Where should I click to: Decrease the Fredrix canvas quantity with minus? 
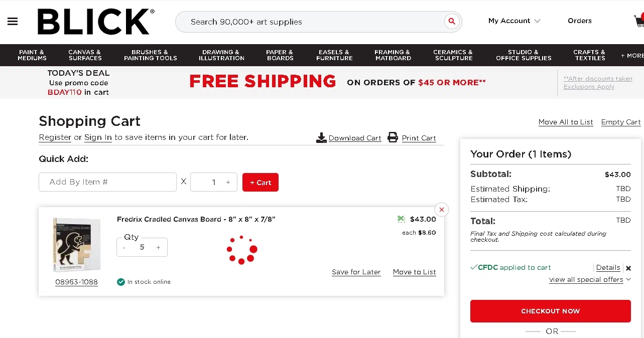click(x=124, y=247)
